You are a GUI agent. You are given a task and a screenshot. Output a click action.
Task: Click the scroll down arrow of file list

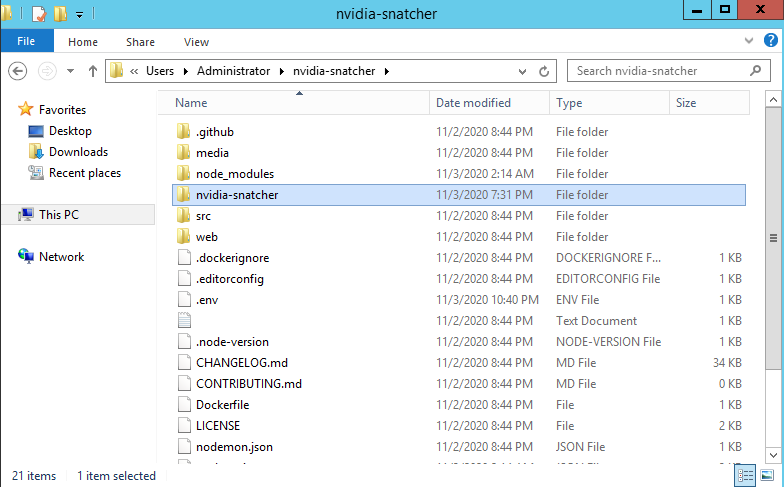pyautogui.click(x=773, y=455)
